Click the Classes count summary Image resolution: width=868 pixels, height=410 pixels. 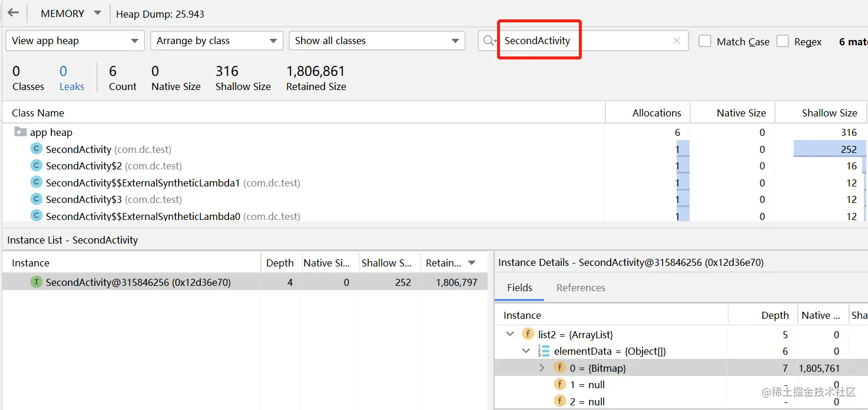[x=28, y=79]
